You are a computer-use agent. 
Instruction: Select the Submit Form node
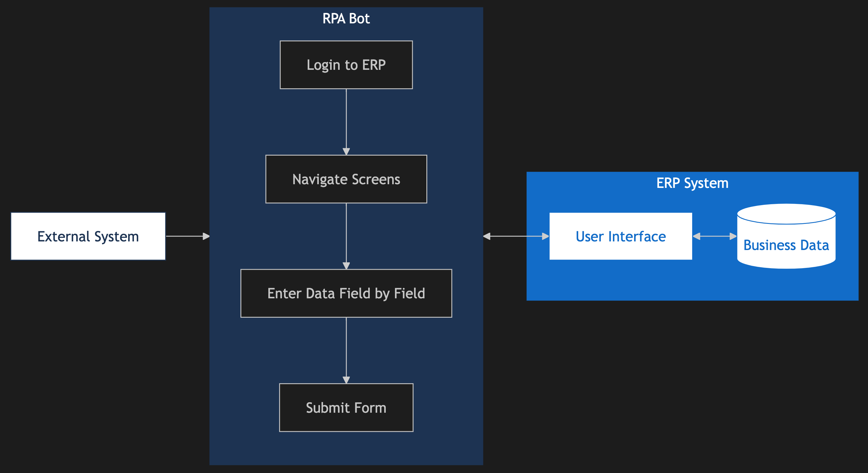pos(346,407)
